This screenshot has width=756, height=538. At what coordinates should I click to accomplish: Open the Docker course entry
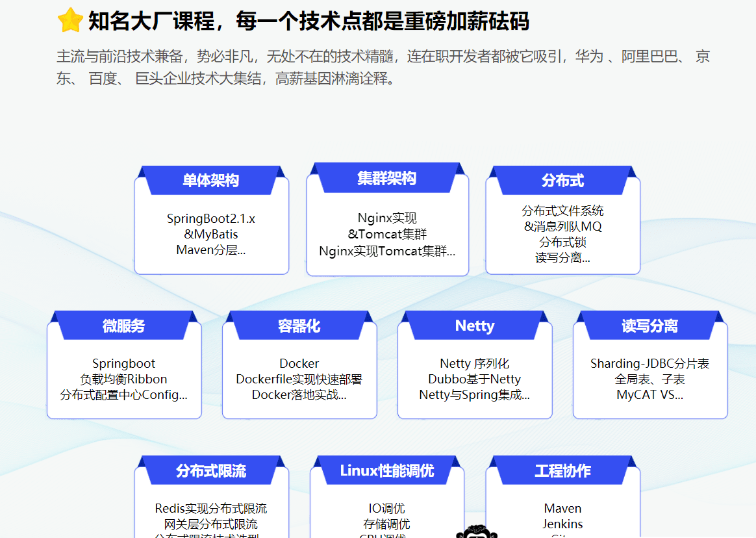coord(299,363)
